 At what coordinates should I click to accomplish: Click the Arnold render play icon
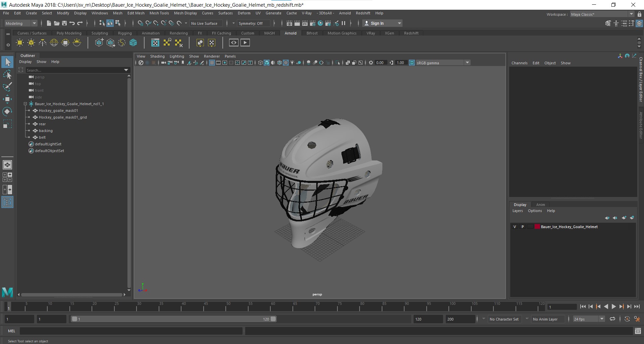(x=245, y=43)
